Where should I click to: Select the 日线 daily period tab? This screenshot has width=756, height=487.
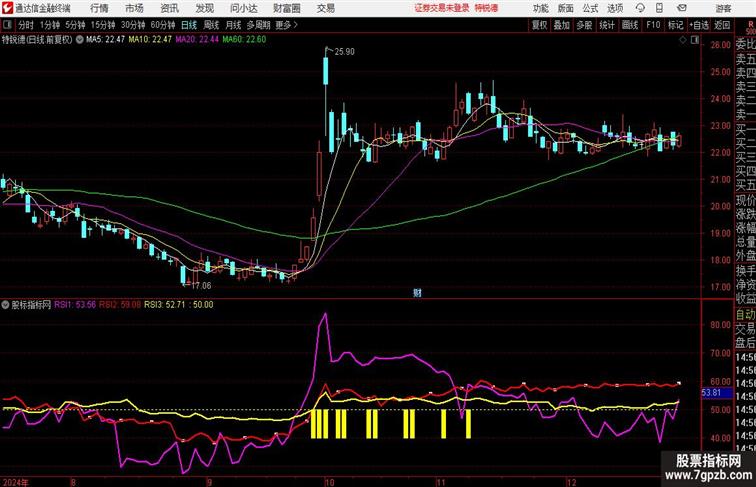coord(189,25)
